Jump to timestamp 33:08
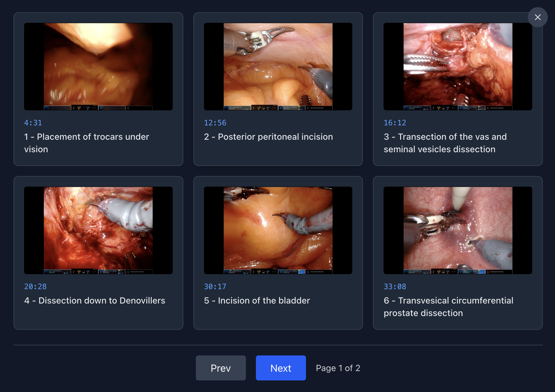The image size is (555, 392). [x=395, y=287]
